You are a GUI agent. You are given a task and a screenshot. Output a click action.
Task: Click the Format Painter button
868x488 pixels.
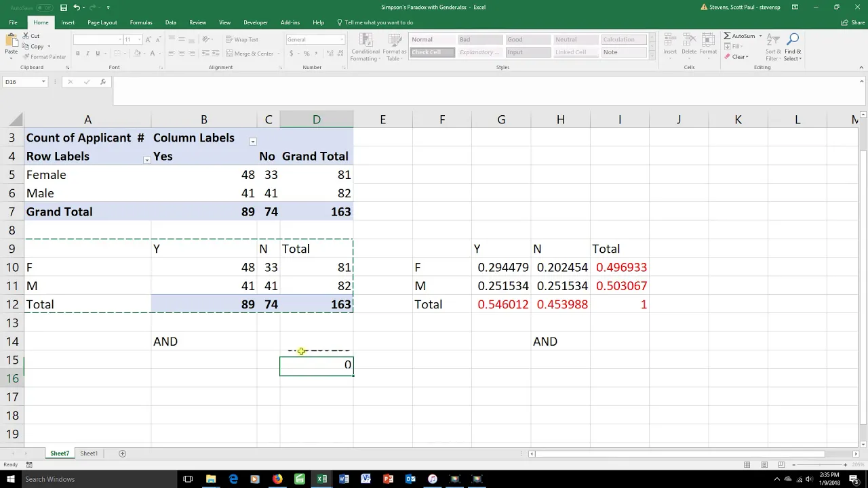(x=44, y=57)
